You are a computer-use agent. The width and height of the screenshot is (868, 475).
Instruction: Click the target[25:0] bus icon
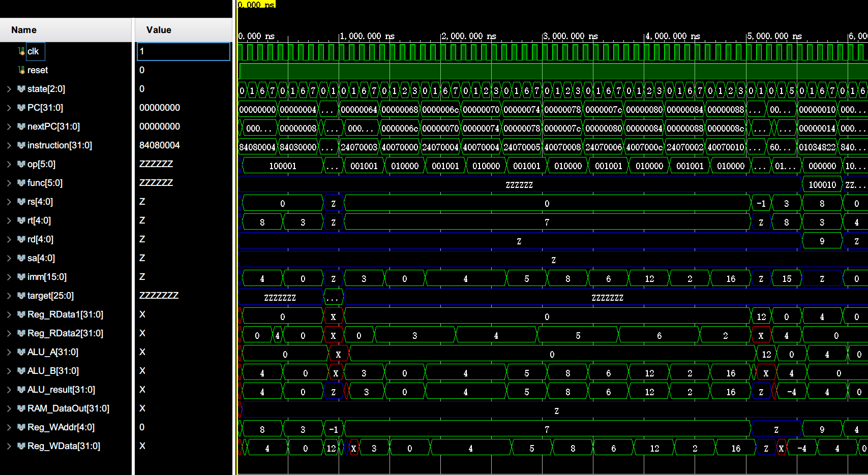click(21, 296)
